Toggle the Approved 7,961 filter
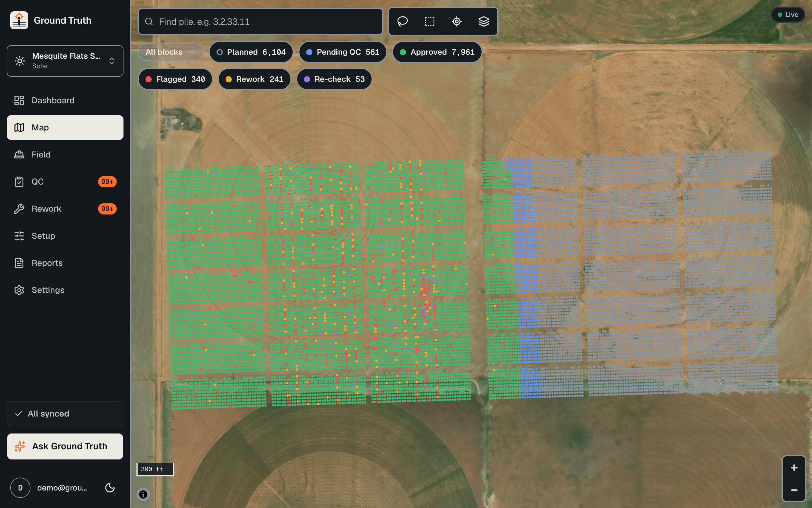The width and height of the screenshot is (812, 508). click(x=437, y=52)
